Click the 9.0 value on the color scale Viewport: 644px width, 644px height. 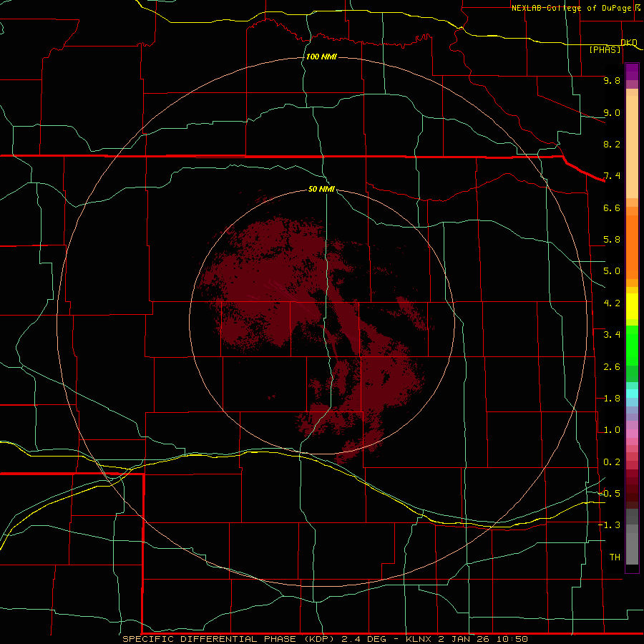(x=612, y=112)
